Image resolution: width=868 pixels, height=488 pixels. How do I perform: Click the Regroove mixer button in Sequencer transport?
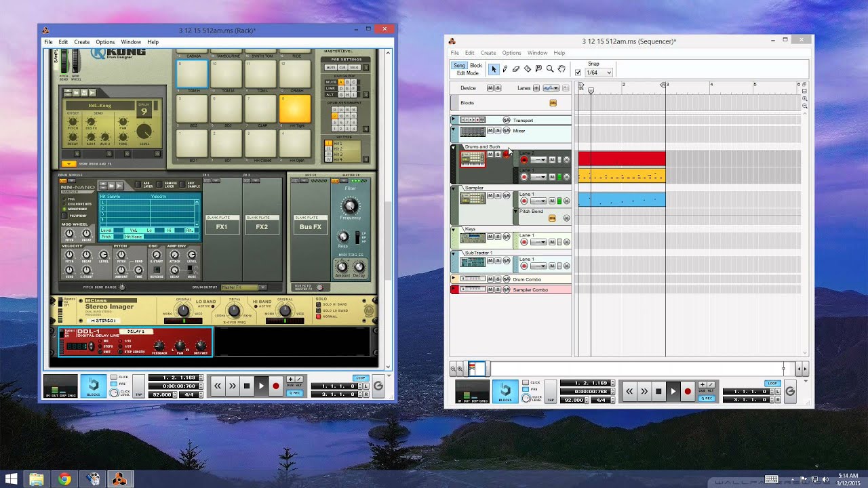[790, 391]
